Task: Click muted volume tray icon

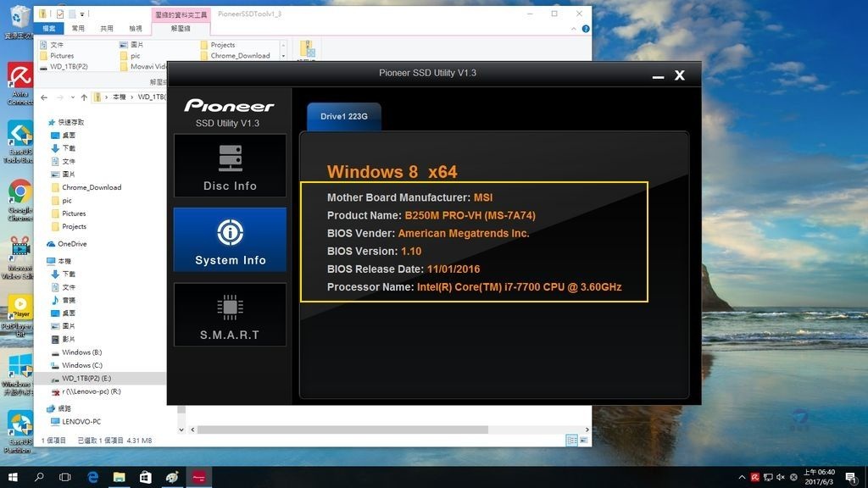Action: click(781, 477)
